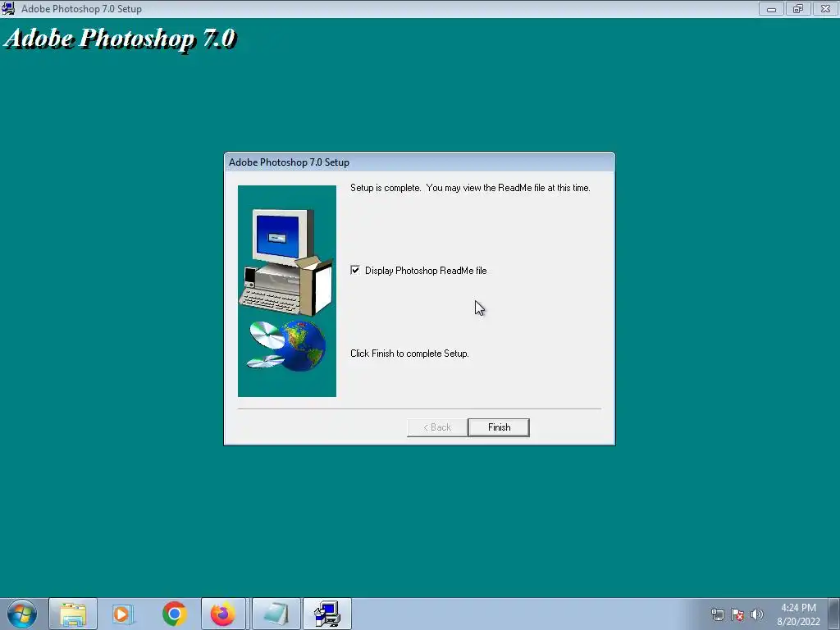Minimize the Adobe Photoshop 7.0 Setup window
Screen dimensions: 840x630
pos(771,8)
